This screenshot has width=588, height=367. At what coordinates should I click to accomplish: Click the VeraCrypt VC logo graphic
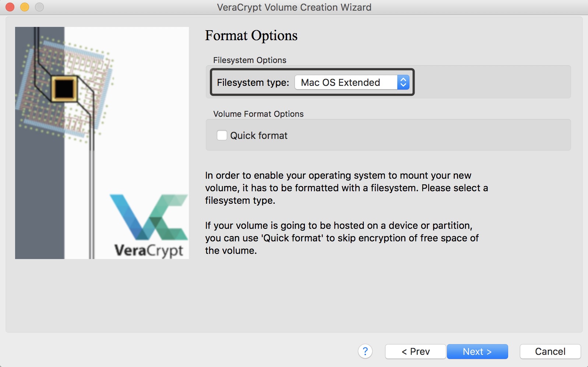[148, 217]
